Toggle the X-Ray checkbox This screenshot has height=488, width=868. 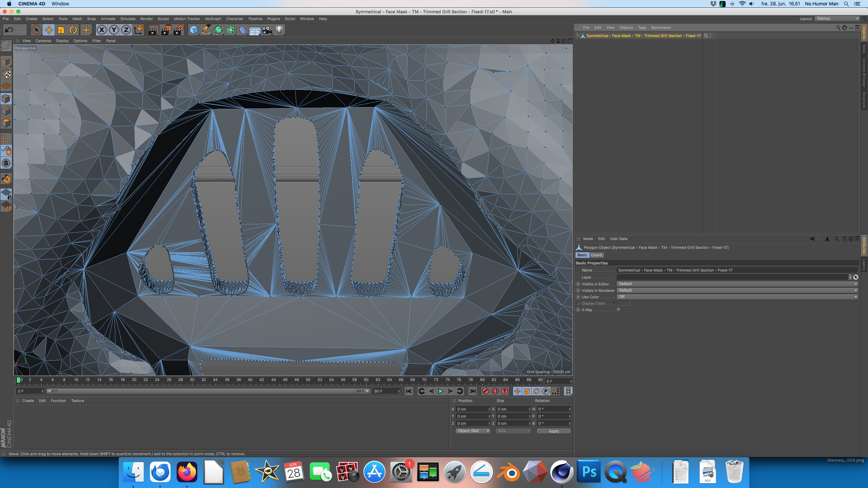[x=618, y=310]
